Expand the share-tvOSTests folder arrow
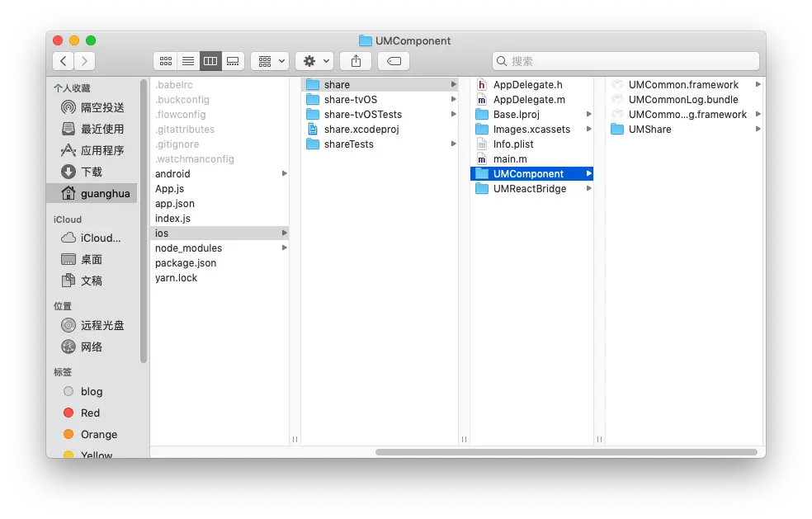 [454, 114]
